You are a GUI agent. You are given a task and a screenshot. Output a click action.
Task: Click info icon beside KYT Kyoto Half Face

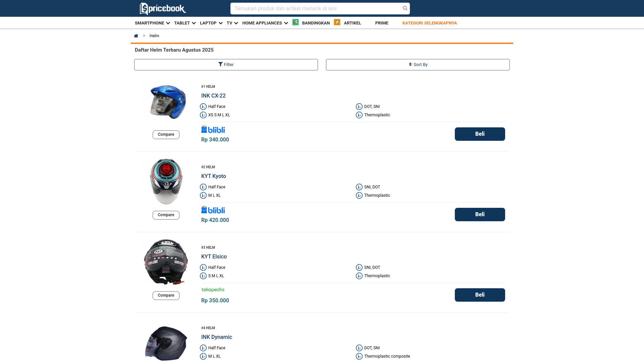[203, 187]
